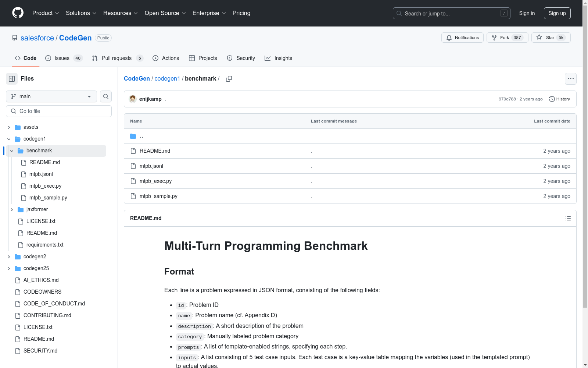Image resolution: width=588 pixels, height=368 pixels.
Task: Open the Resources menu
Action: click(x=120, y=13)
